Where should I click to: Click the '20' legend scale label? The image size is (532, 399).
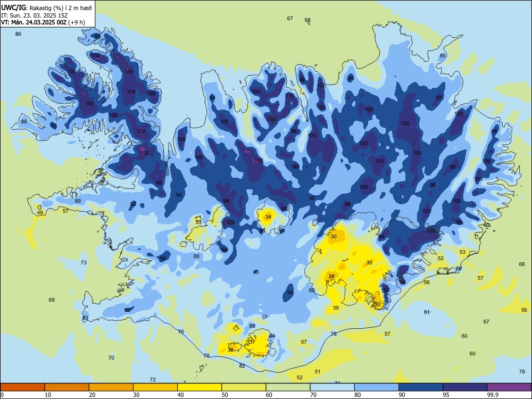pos(92,395)
